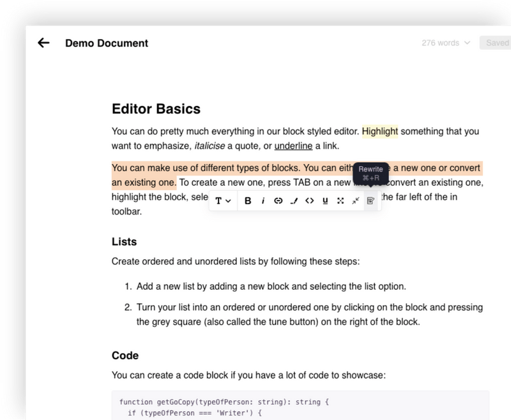The width and height of the screenshot is (511, 420).
Task: Click the Saved button
Action: [498, 43]
